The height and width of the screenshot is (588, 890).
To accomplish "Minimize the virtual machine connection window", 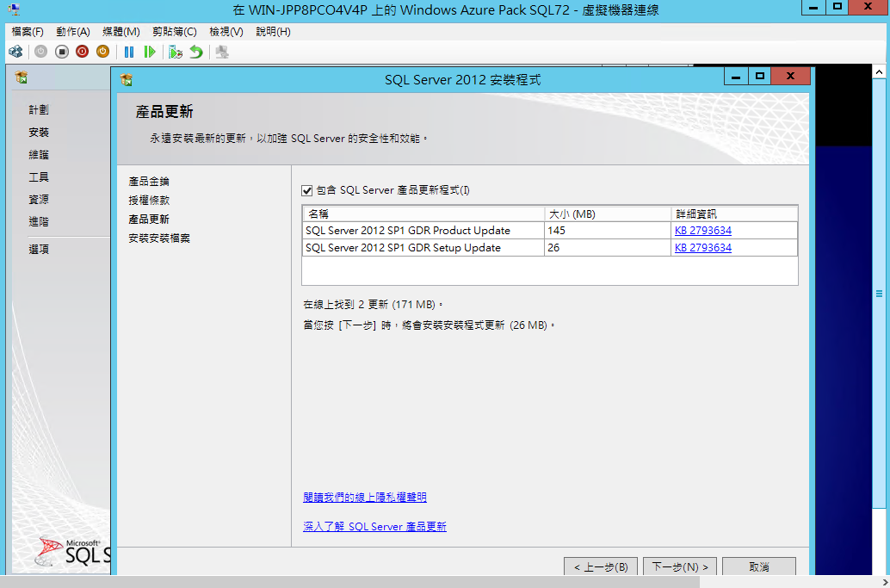I will click(x=814, y=8).
